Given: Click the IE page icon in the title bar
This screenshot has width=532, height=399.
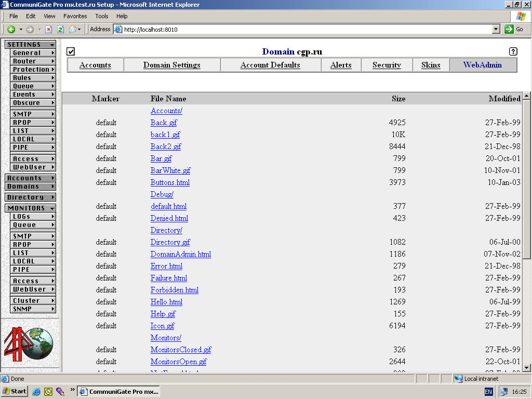Looking at the screenshot, I should [5, 5].
